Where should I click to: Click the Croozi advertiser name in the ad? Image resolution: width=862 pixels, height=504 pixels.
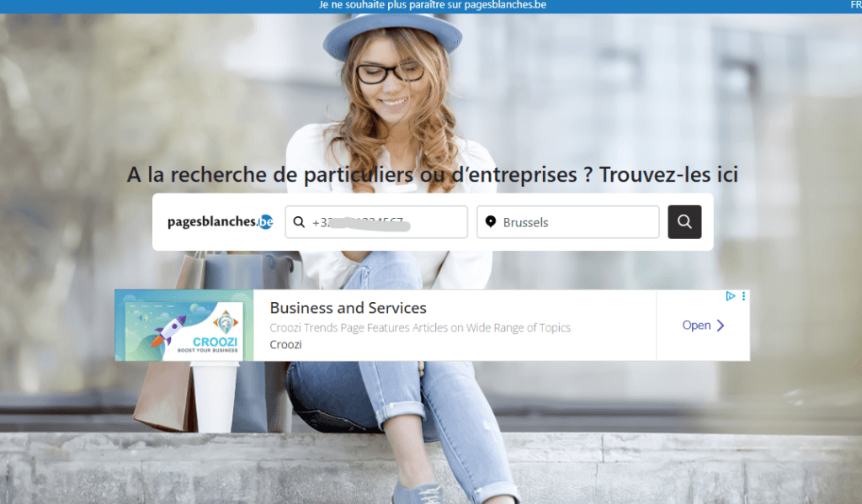[x=285, y=344]
